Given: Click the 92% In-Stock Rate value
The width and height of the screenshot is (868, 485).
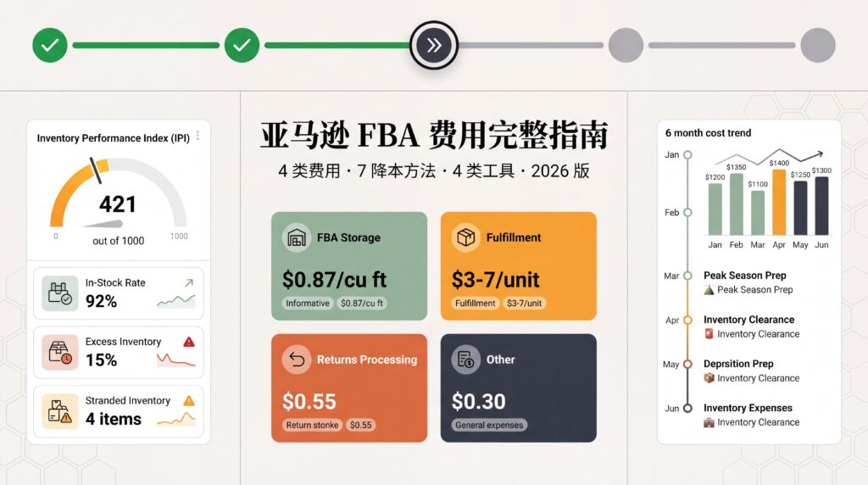Looking at the screenshot, I should [x=101, y=301].
